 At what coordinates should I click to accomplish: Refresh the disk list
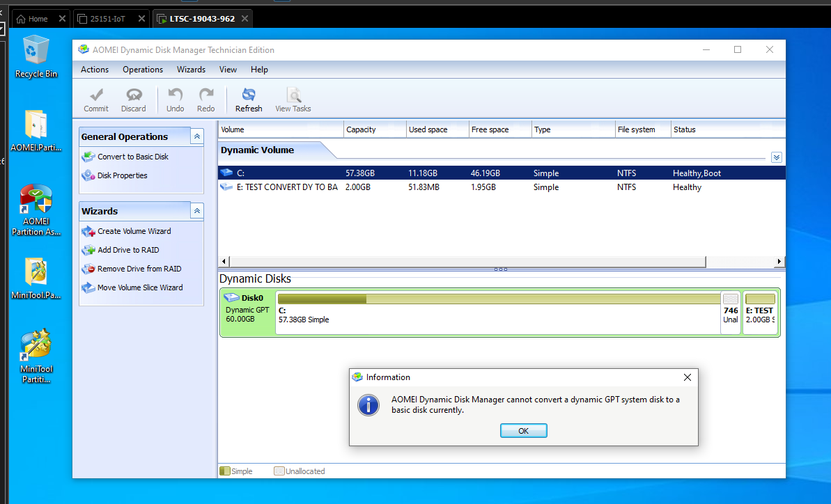pos(249,100)
